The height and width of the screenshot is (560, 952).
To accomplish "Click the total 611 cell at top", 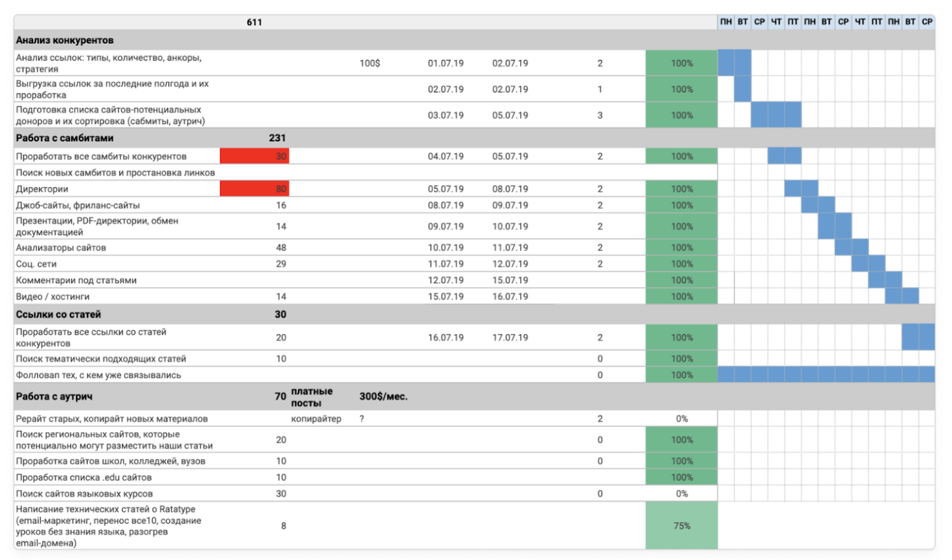I will click(254, 22).
